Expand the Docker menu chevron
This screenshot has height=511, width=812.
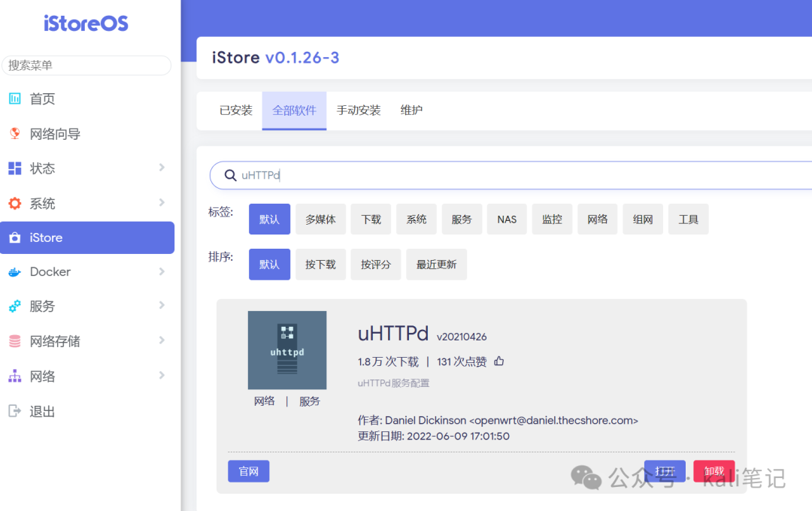162,271
